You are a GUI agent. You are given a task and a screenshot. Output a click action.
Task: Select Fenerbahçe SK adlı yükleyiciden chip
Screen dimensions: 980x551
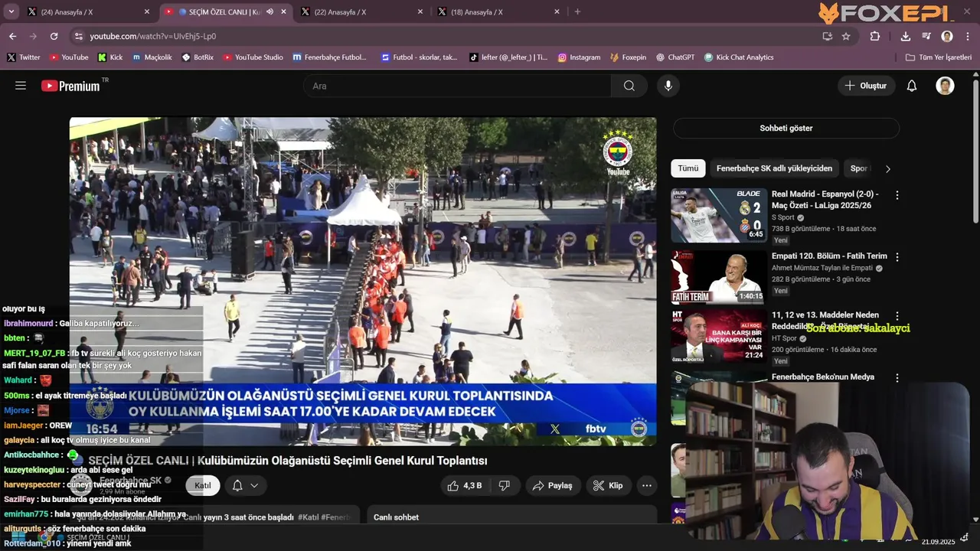tap(774, 168)
